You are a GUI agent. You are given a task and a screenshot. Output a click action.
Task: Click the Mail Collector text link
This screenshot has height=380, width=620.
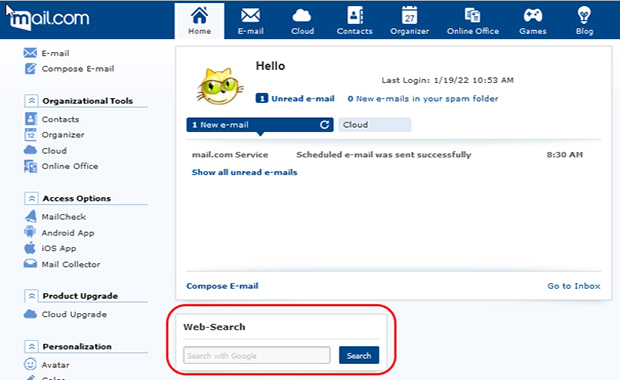pyautogui.click(x=71, y=264)
